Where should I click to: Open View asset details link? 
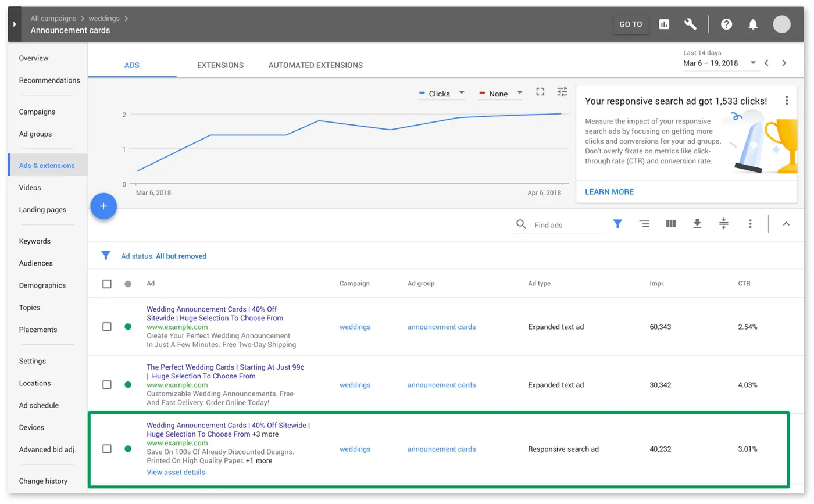coord(176,472)
